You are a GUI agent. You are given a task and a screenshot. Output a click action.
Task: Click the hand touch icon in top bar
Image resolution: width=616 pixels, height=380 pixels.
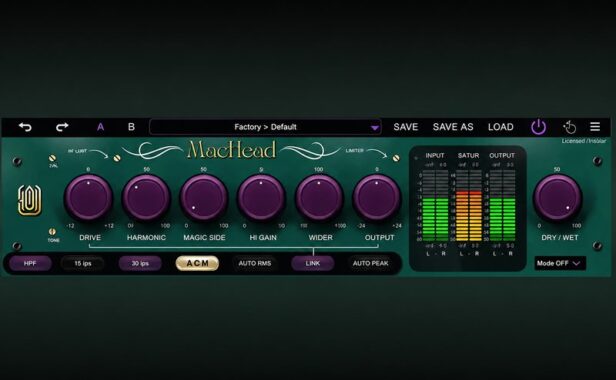[569, 127]
